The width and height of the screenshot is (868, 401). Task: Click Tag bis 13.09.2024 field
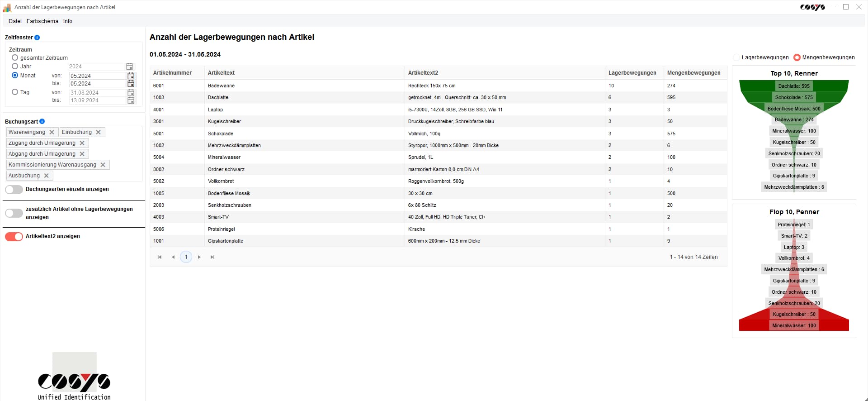[97, 100]
